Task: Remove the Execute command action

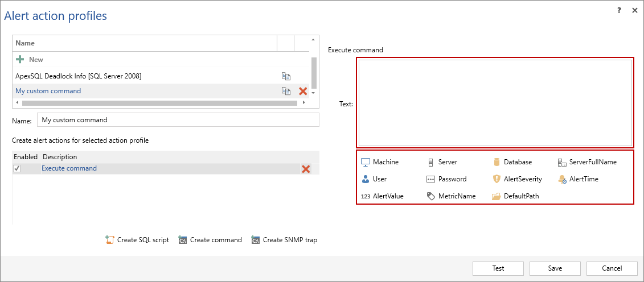Action: coord(306,169)
